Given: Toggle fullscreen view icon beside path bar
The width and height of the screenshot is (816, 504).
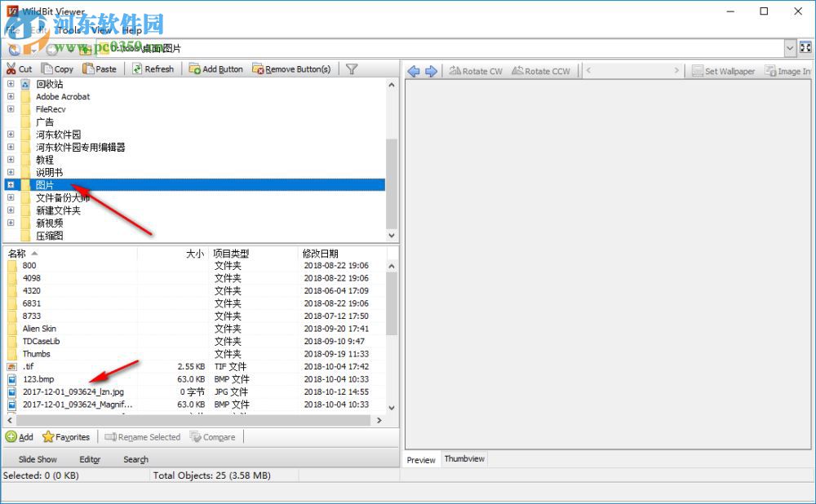Looking at the screenshot, I should (x=805, y=49).
